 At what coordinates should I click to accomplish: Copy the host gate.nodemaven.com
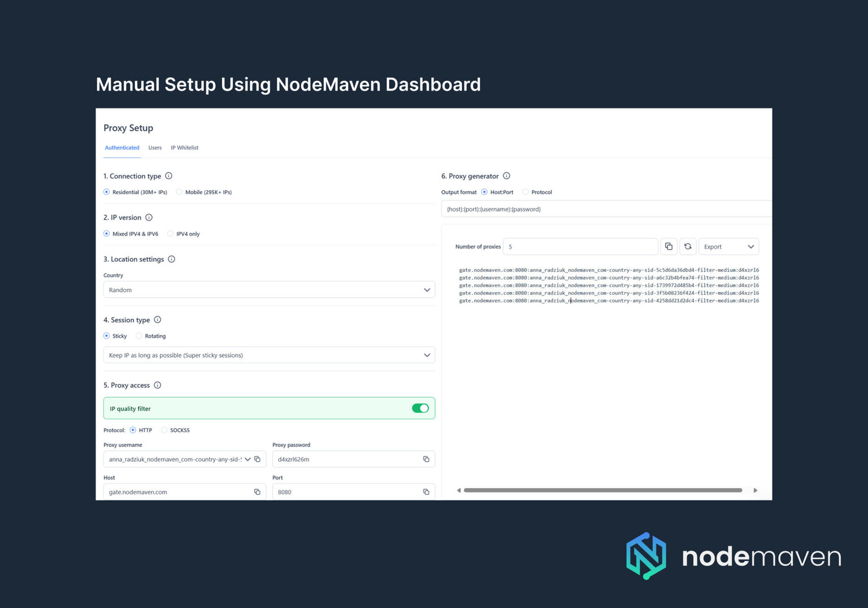257,492
